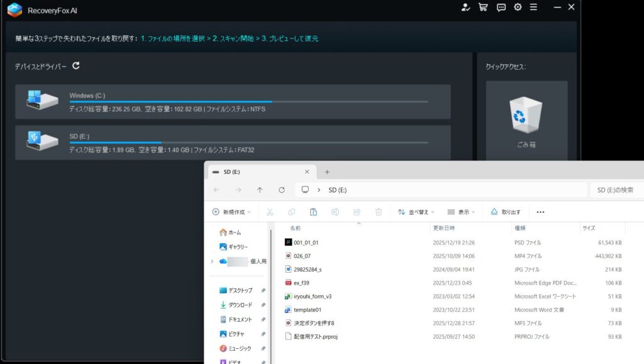The image size is (644, 364).
Task: Expand the OneDrive 個人用 tree item
Action: pyautogui.click(x=212, y=261)
